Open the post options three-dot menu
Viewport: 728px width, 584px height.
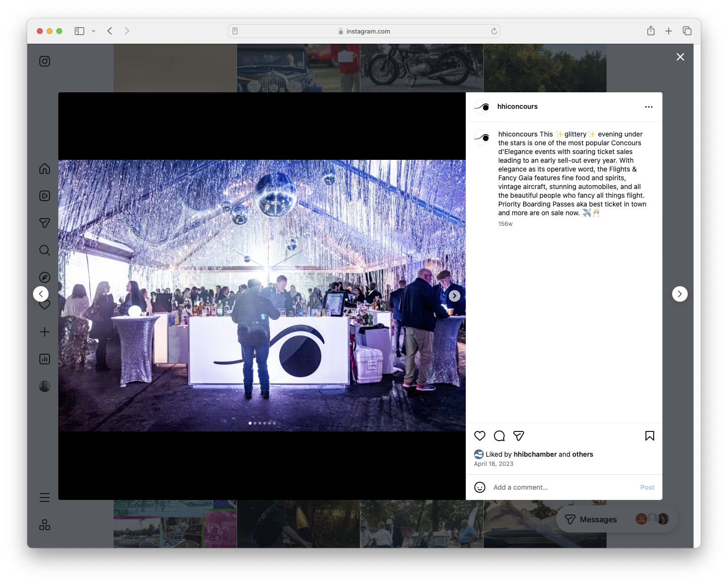pyautogui.click(x=649, y=106)
